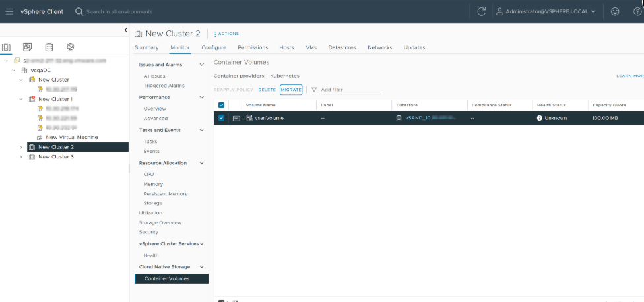This screenshot has height=302, width=644.
Task: Collapse the Performance section in Monitor menu
Action: 201,98
